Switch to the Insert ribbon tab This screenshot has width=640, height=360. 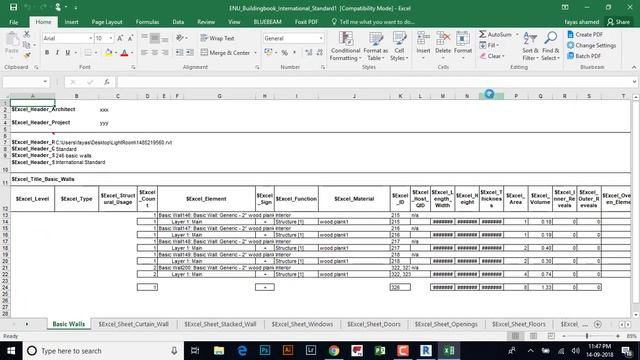[x=71, y=22]
